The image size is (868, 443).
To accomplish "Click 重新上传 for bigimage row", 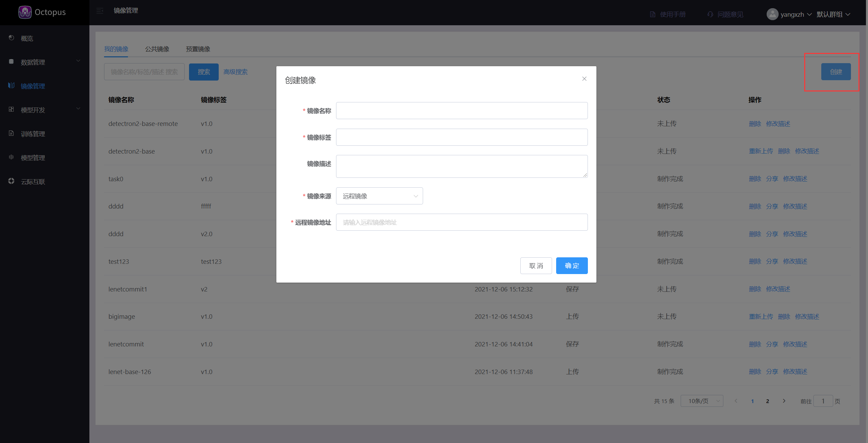I will coord(761,317).
